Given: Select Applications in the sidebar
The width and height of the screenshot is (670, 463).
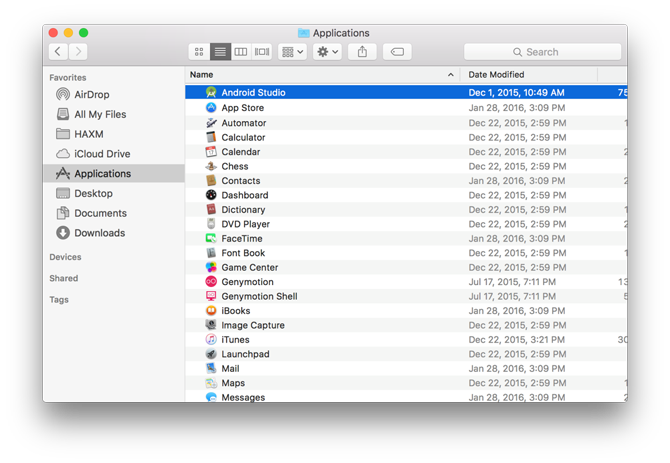Looking at the screenshot, I should click(x=114, y=173).
